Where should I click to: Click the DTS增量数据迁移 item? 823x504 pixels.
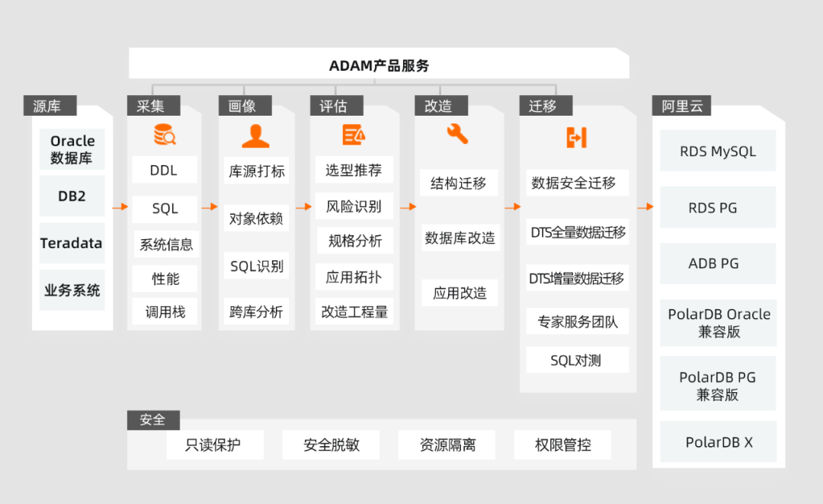[x=578, y=278]
